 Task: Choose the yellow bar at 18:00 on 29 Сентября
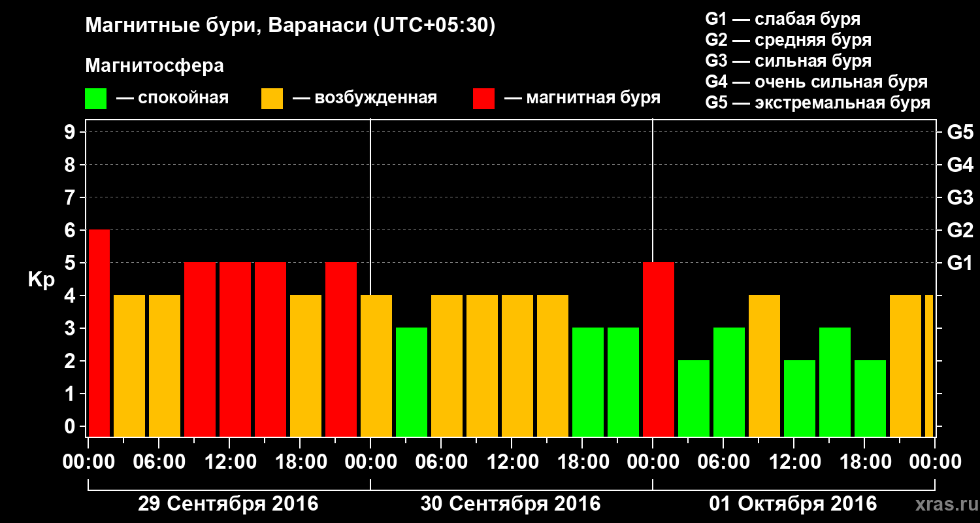coord(306,365)
